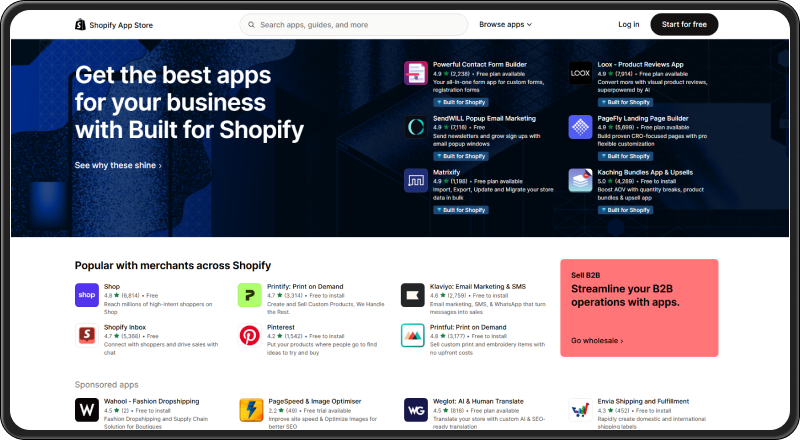Open the Pinterest app icon
800x440 pixels.
(249, 335)
